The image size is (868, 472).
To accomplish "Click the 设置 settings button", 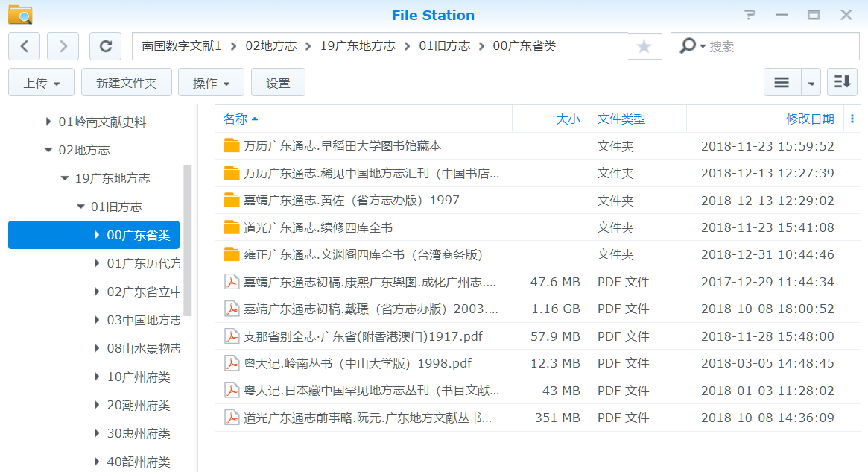I will (x=278, y=83).
